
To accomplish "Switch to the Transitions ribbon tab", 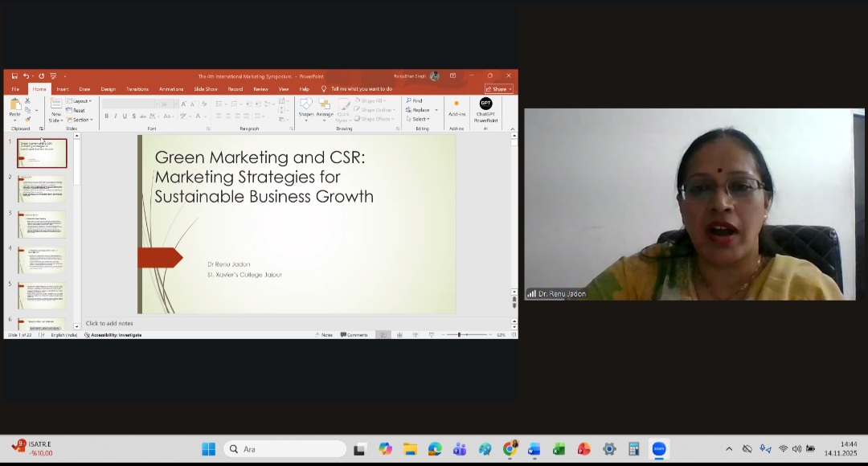I will 137,89.
